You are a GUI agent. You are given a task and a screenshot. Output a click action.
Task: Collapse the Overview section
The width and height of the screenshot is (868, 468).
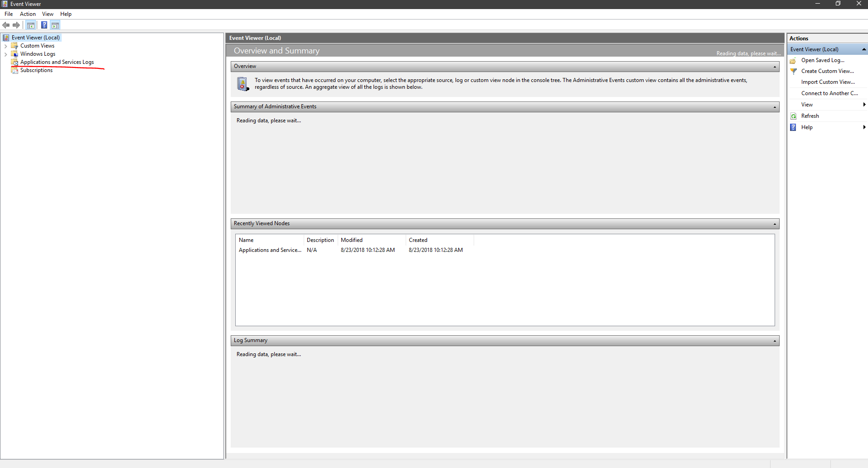[x=775, y=67]
